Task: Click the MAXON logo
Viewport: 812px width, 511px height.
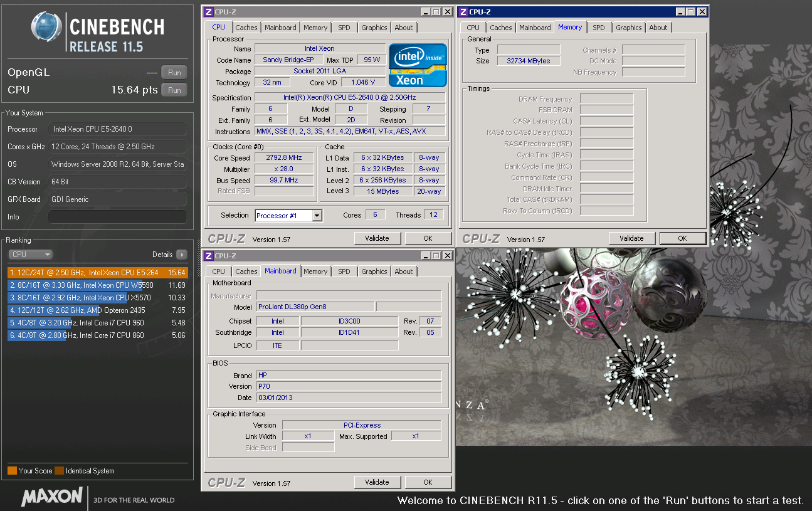Action: coord(52,497)
